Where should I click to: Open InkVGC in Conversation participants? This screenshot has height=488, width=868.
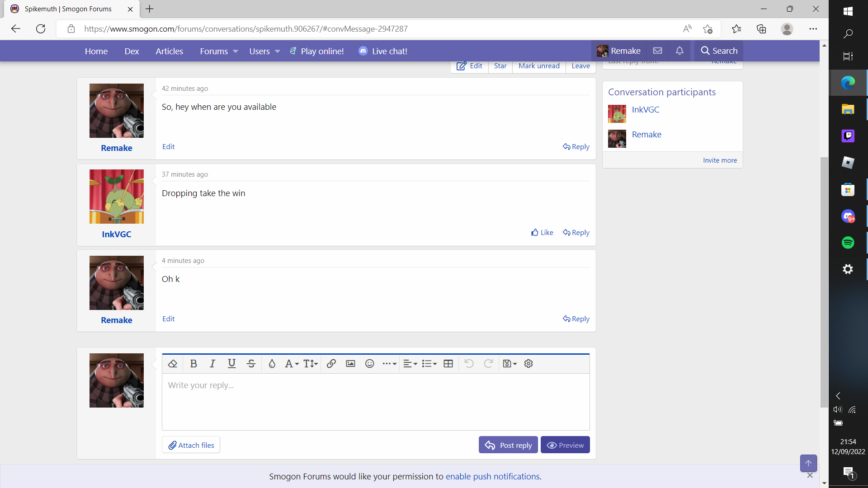tap(646, 110)
